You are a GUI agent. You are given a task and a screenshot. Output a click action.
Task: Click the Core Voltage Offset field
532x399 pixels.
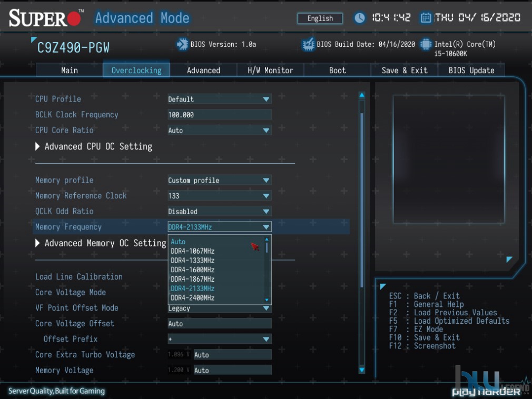220,323
